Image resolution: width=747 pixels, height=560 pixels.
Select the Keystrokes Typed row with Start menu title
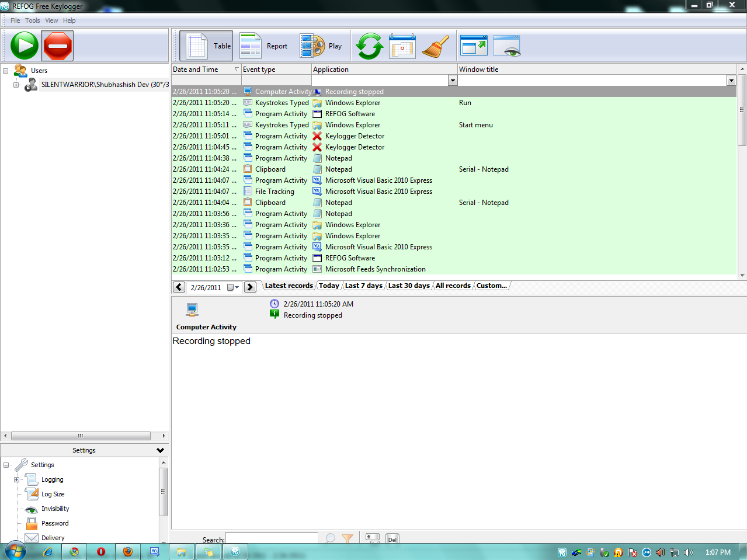(x=454, y=125)
